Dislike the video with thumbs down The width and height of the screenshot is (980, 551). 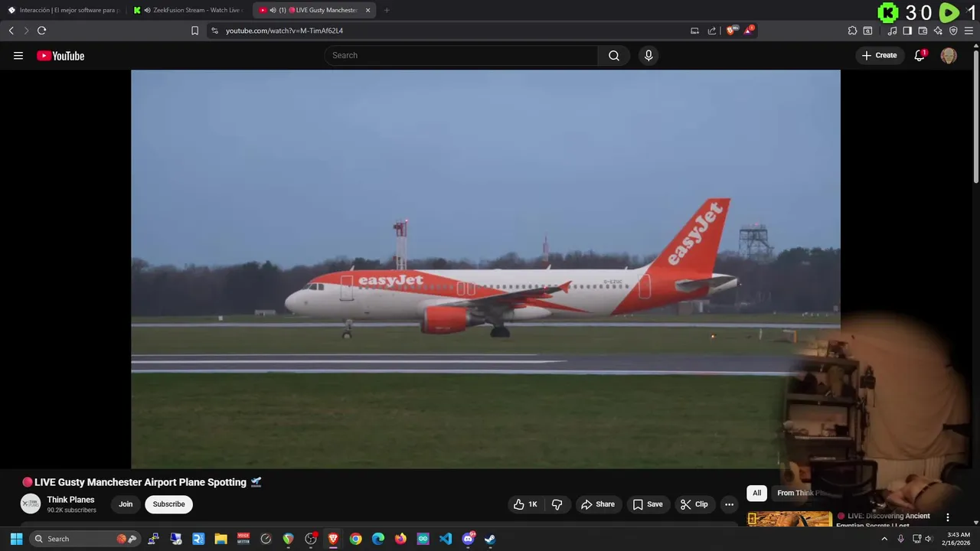[x=557, y=504]
